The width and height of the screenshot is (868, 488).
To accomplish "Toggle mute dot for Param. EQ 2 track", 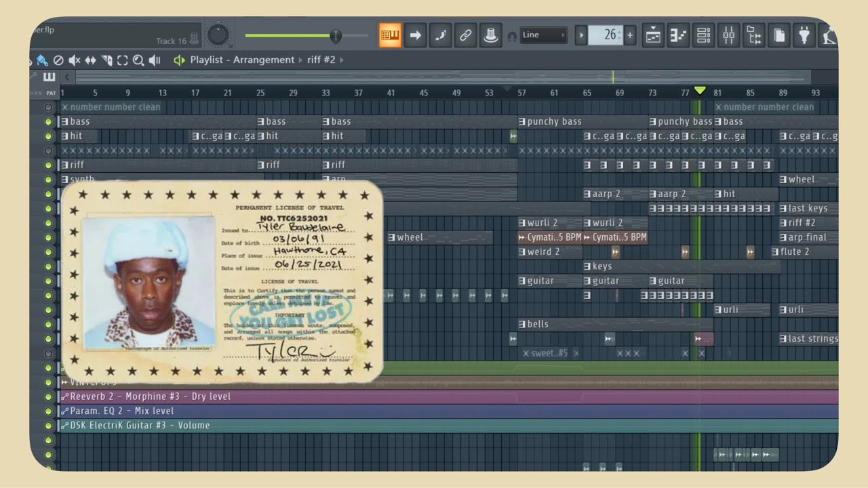I will pyautogui.click(x=48, y=411).
